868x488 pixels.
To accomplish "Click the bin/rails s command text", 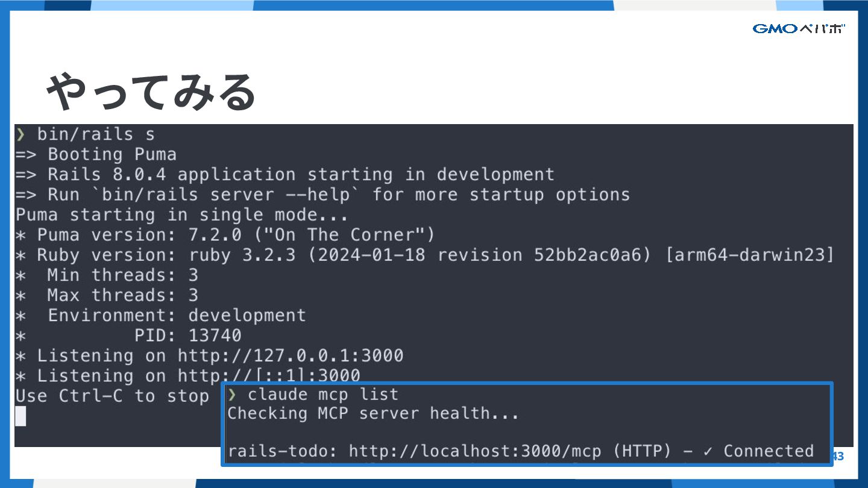I will (x=96, y=134).
